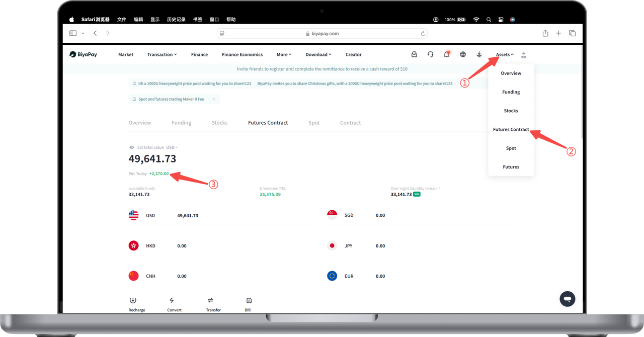
Task: Click the BiyaPay logo
Action: click(83, 54)
